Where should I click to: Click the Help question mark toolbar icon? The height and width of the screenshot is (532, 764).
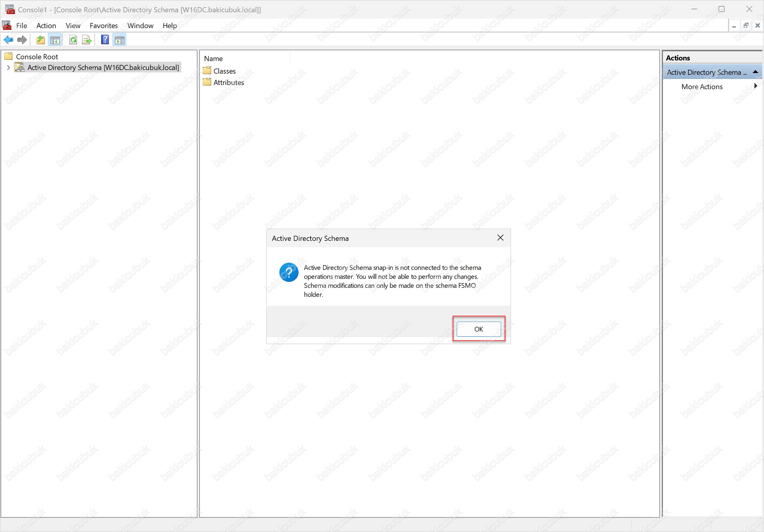tap(105, 40)
